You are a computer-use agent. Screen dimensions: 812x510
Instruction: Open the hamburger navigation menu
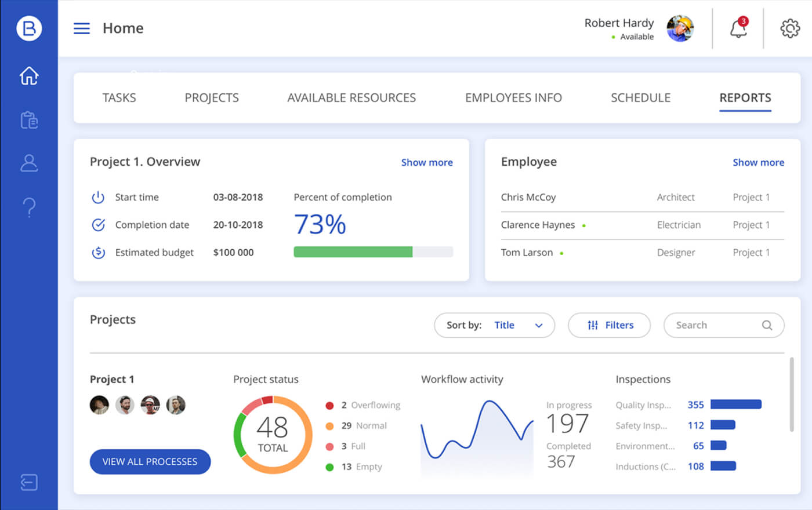click(81, 28)
